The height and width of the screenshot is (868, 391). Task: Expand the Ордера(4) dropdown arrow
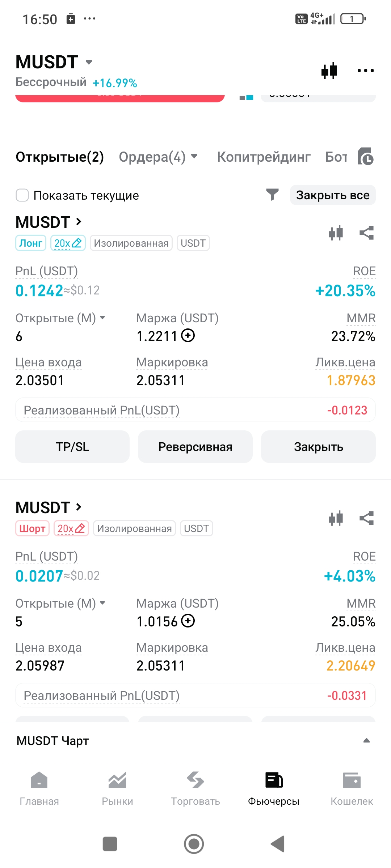click(194, 156)
